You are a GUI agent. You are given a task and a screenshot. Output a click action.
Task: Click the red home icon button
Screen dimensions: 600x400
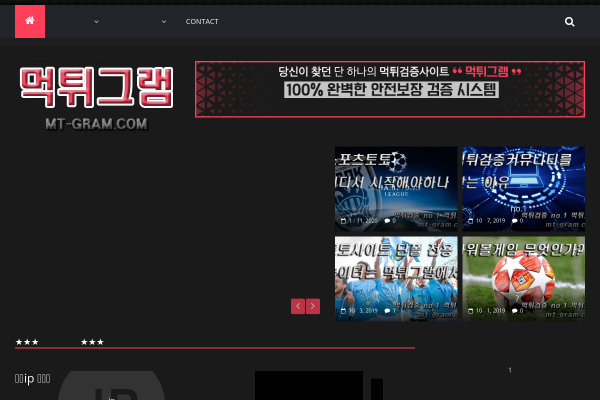coord(30,21)
